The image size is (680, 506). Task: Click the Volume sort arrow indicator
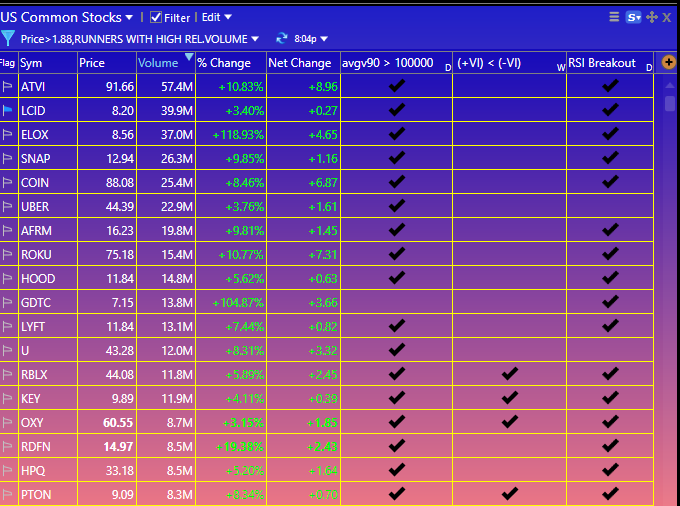pyautogui.click(x=189, y=57)
